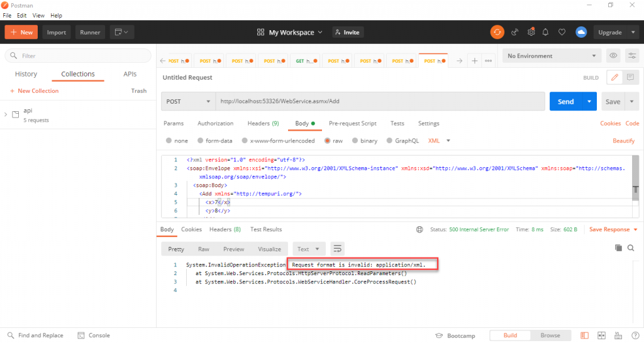Switch to the Authorization tab
The width and height of the screenshot is (644, 343).
click(216, 123)
